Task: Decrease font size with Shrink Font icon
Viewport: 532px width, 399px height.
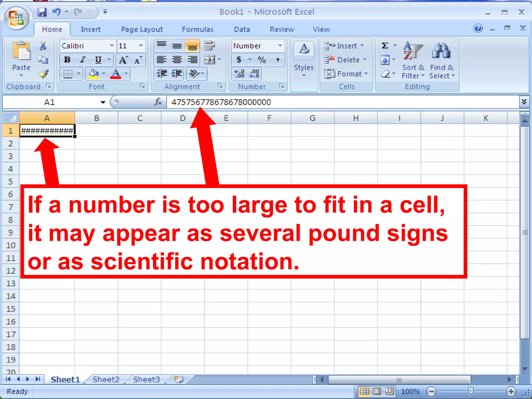Action: (138, 60)
